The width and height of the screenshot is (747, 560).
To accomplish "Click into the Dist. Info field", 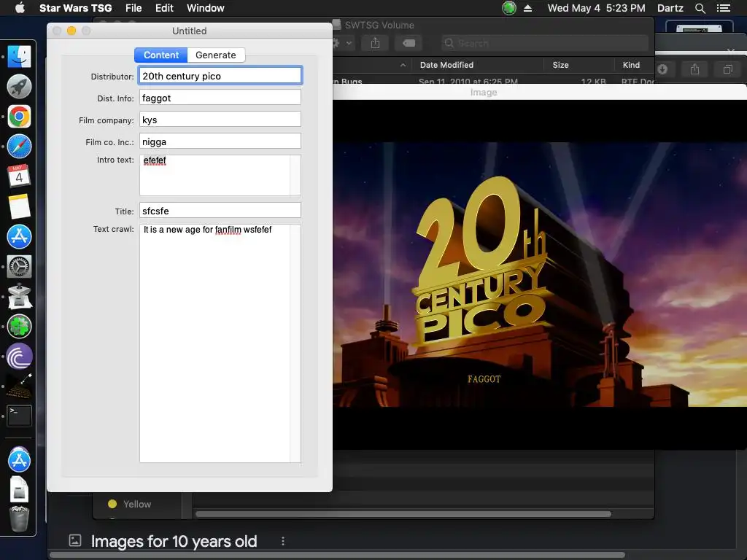I will coord(220,98).
